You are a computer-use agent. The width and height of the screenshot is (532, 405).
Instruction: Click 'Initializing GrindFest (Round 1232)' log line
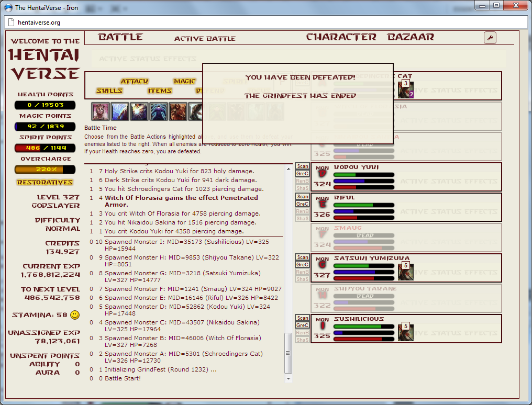pos(160,369)
